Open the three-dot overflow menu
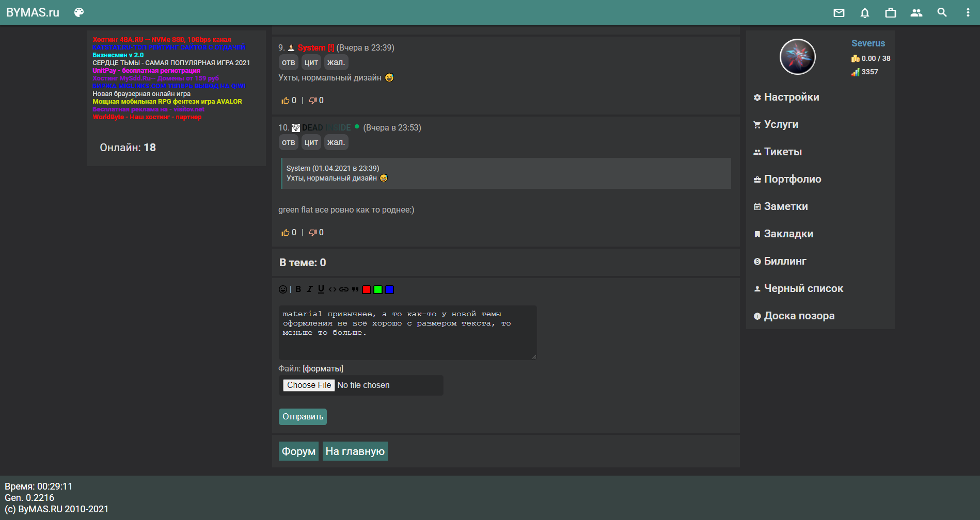Image resolution: width=980 pixels, height=520 pixels. point(968,13)
